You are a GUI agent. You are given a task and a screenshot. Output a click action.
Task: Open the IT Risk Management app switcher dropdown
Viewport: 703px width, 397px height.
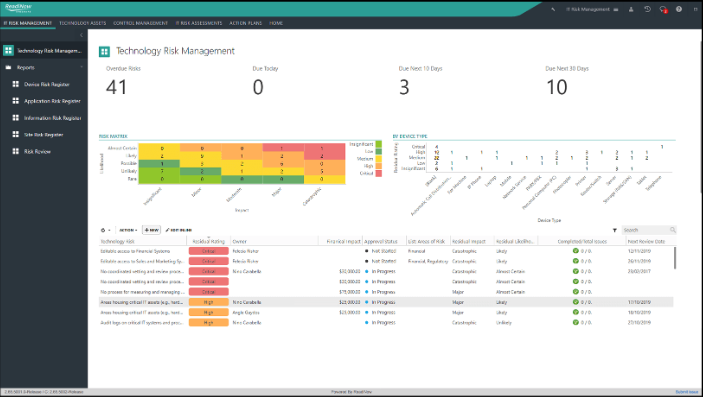tap(592, 9)
